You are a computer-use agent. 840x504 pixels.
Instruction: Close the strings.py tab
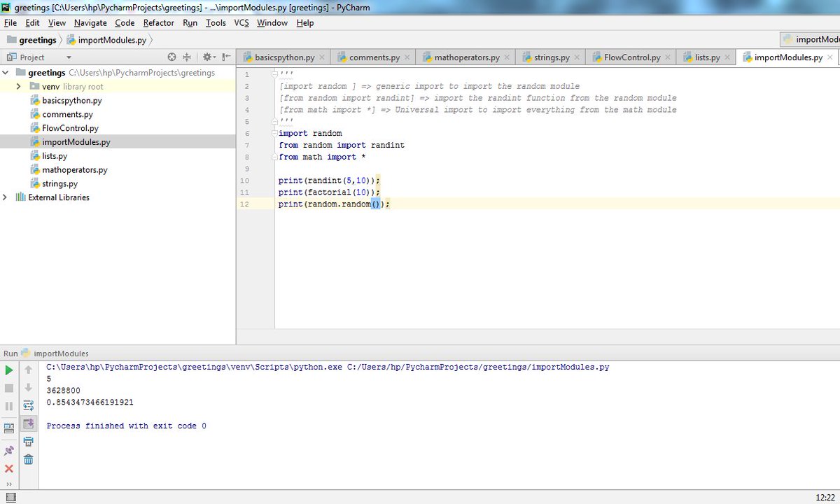click(x=576, y=58)
